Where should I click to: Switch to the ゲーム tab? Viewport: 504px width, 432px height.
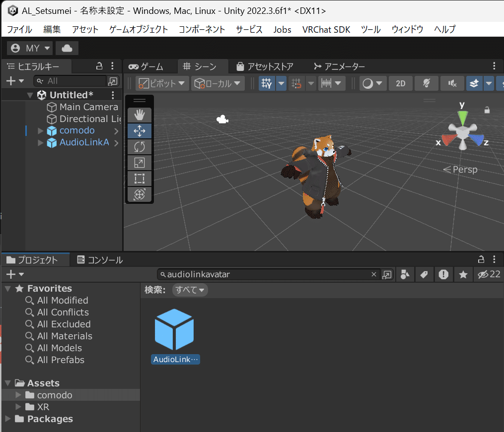click(146, 66)
